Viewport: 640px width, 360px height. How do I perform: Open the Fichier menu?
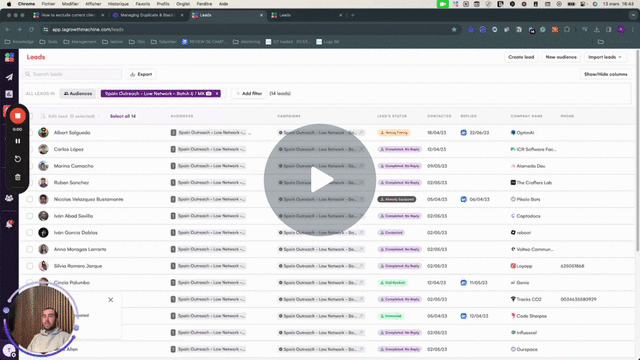pos(48,4)
